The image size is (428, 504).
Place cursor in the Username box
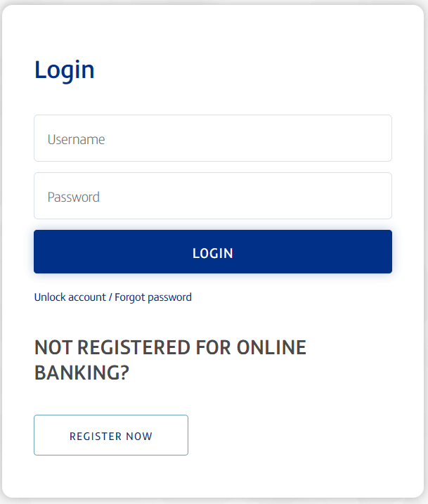click(x=212, y=138)
